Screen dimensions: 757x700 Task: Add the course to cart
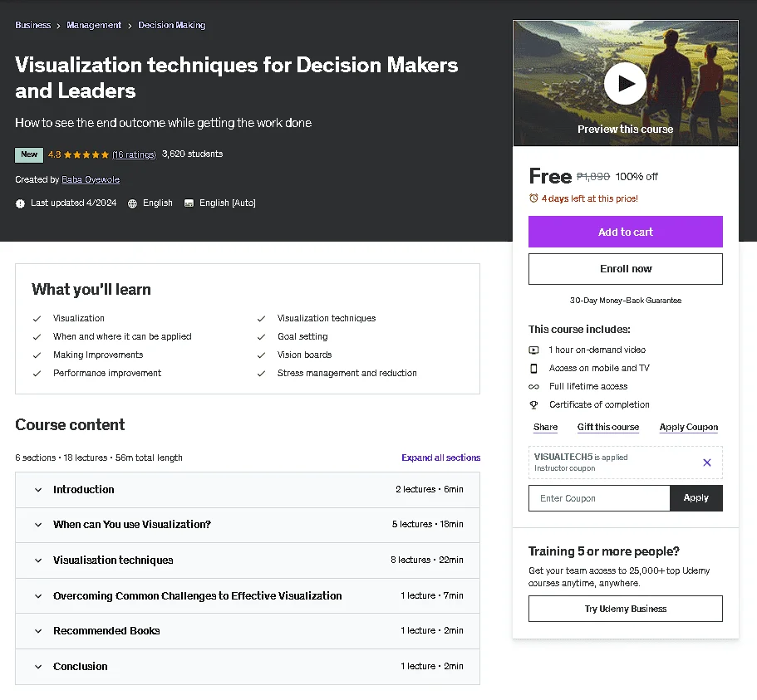point(625,232)
